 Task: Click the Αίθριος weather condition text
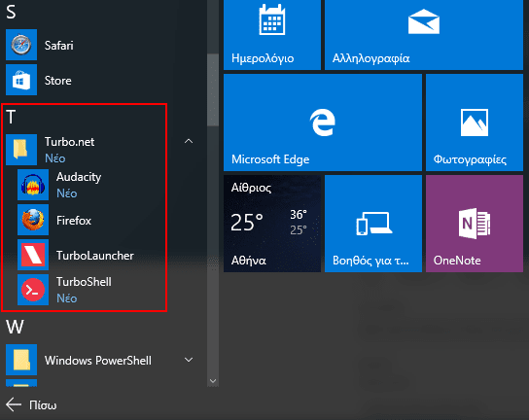(x=251, y=188)
